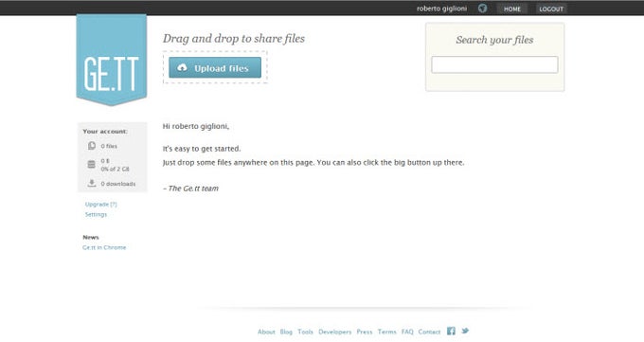Click the Ge.tt logo banner
644x342 pixels.
click(112, 60)
